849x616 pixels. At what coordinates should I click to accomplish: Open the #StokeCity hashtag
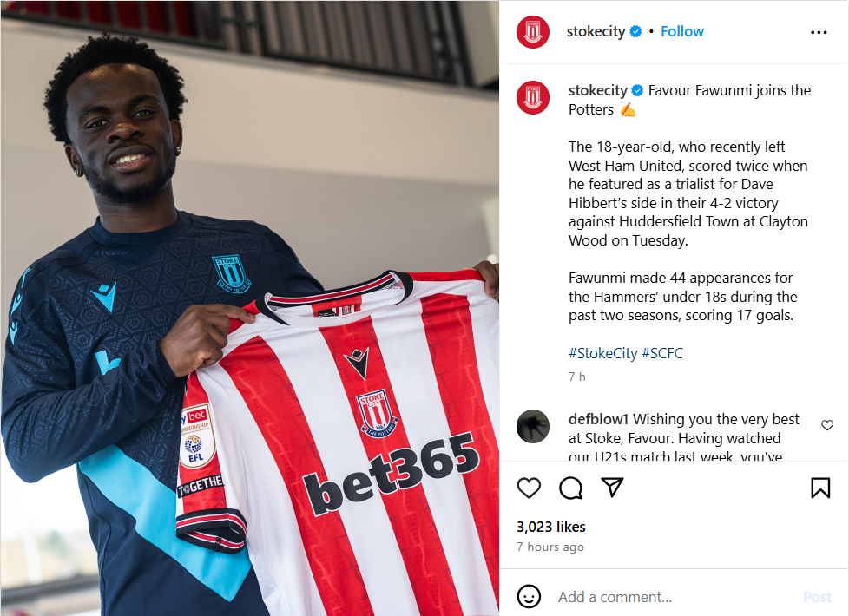[x=602, y=353]
